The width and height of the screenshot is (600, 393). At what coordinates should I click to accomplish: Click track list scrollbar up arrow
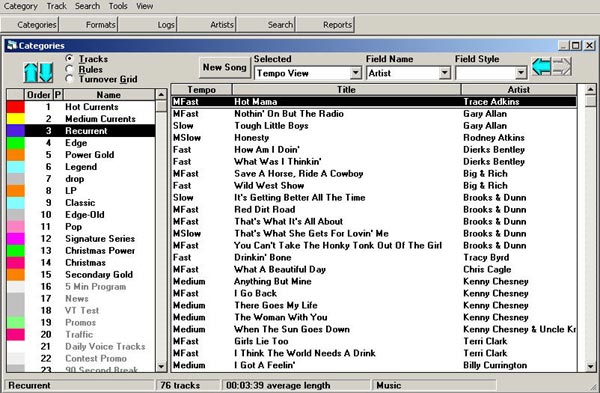pyautogui.click(x=590, y=90)
